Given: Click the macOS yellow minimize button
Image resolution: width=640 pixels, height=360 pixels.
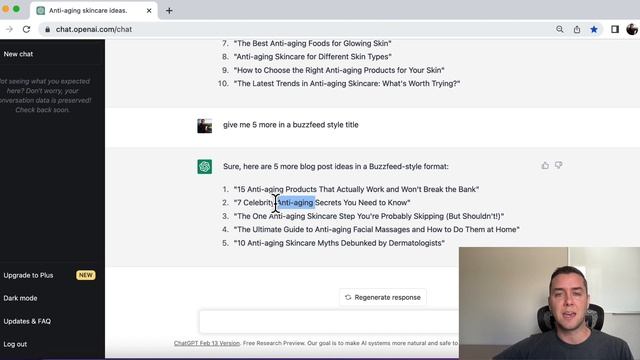Looking at the screenshot, I should tap(6, 9).
